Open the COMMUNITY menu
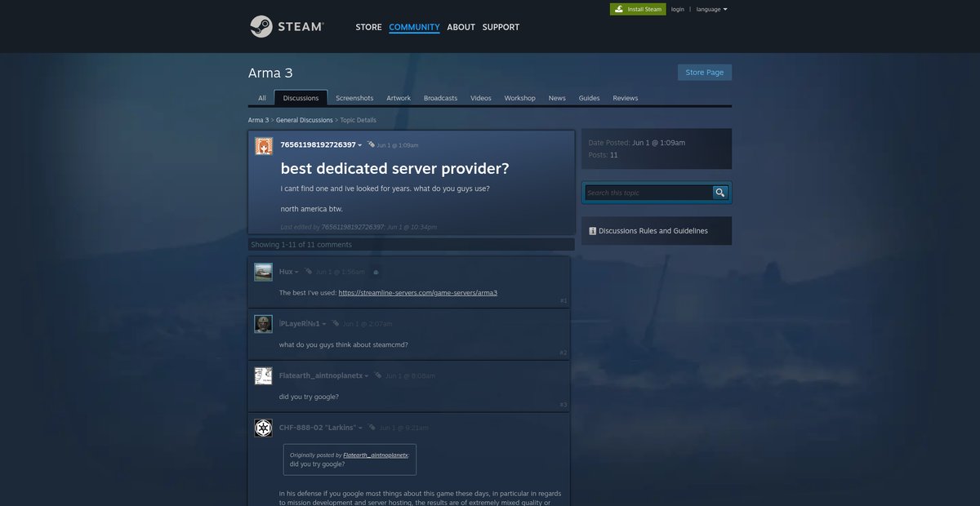The image size is (980, 506). [x=414, y=27]
